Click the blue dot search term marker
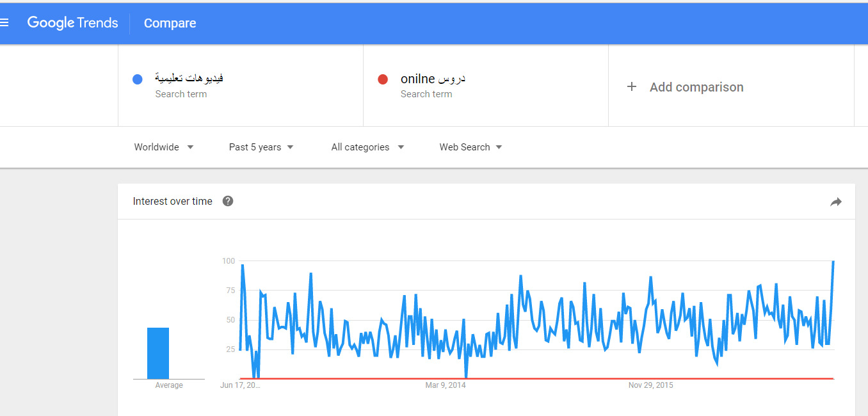Viewport: 868px width, 416px height. [137, 79]
